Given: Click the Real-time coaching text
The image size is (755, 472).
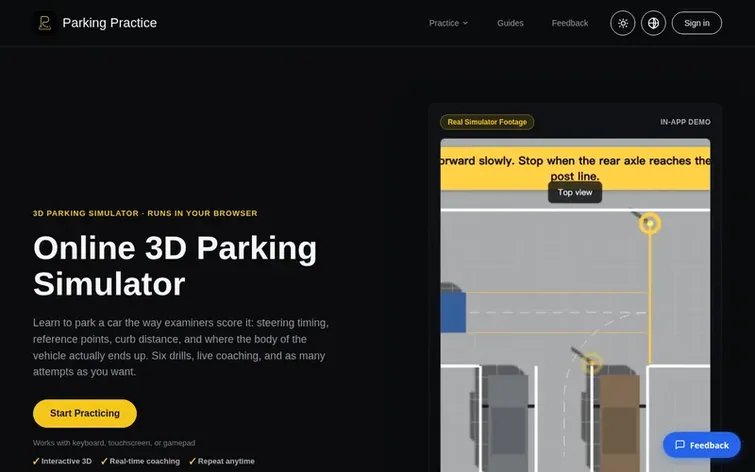Looking at the screenshot, I should 140,461.
